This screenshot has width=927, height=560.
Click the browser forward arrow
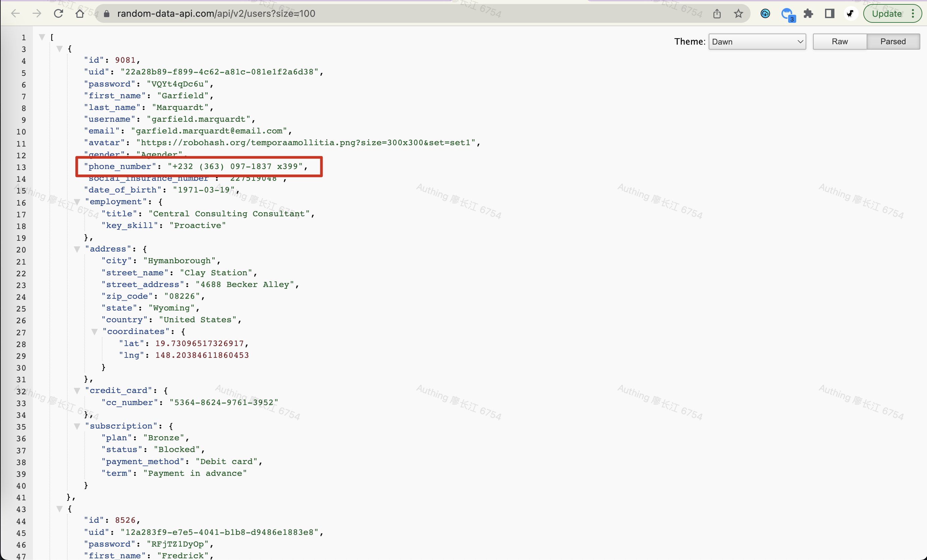pyautogui.click(x=37, y=13)
